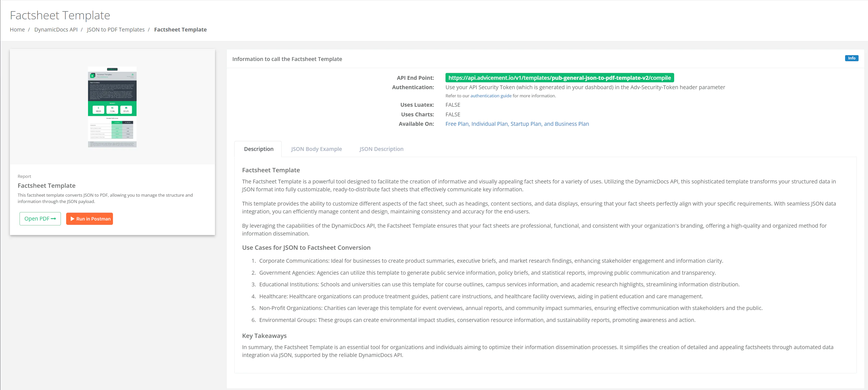Click the 'Uses Luatex:' label
Viewport: 868px width, 390px height.
tap(417, 105)
